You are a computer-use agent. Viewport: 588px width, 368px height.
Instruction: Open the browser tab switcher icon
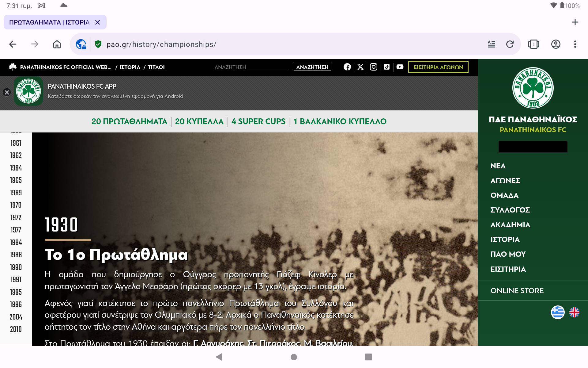533,44
